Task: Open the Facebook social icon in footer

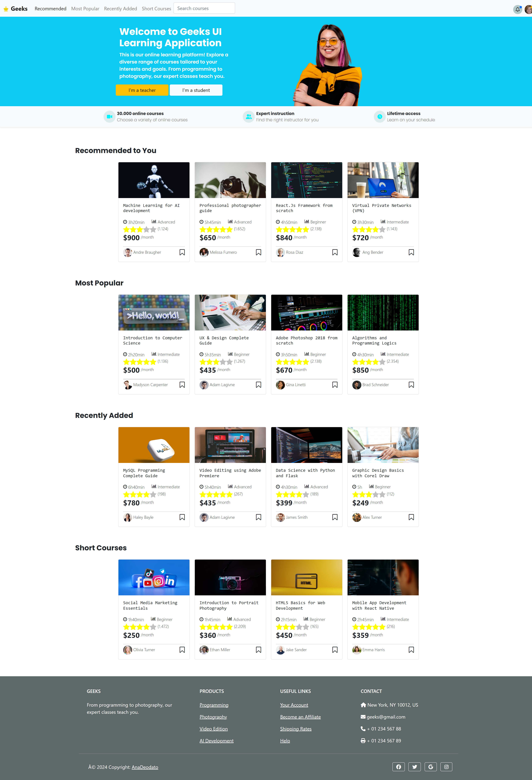Action: tap(398, 767)
